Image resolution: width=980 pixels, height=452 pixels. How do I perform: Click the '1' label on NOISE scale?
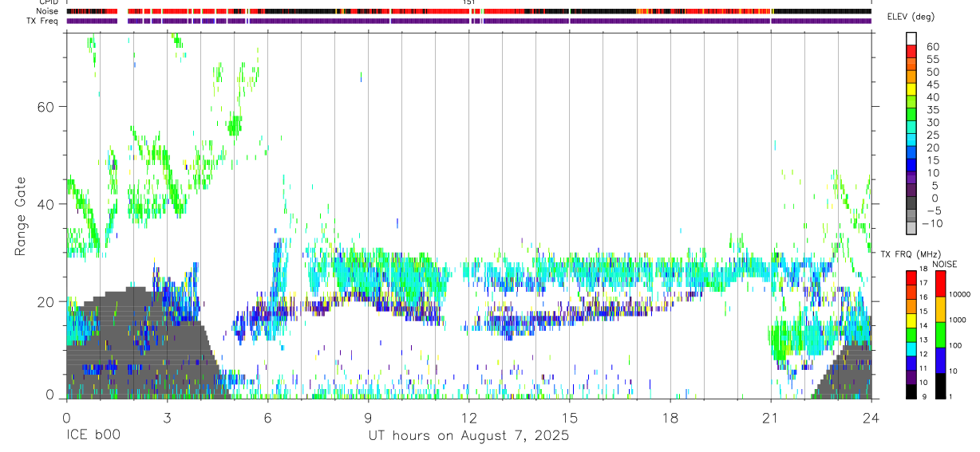point(952,396)
